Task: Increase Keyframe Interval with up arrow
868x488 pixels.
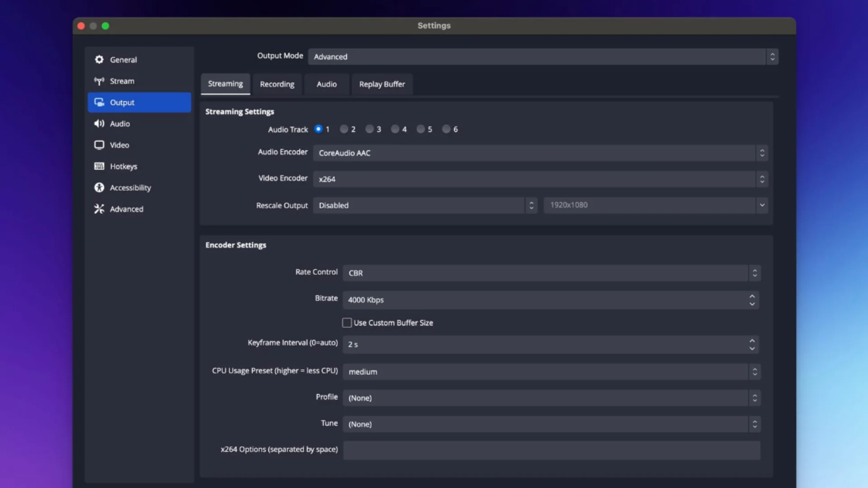Action: tap(752, 341)
